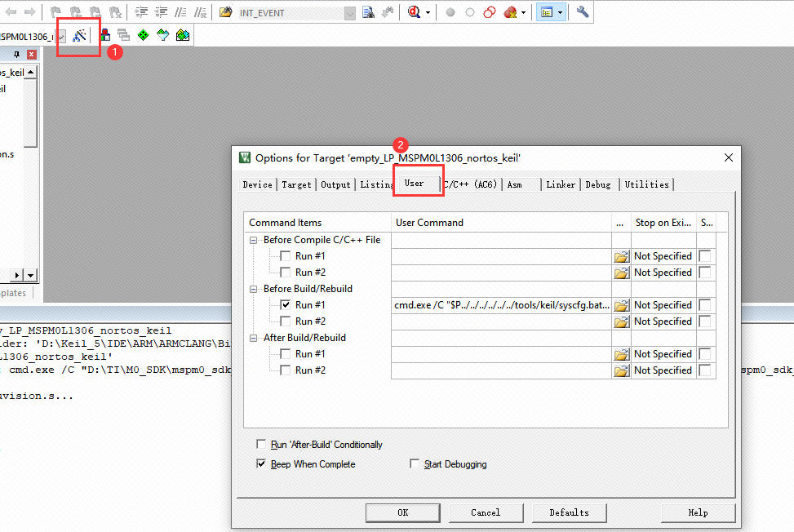Click the indent selection icon
The image size is (794, 532).
[141, 12]
